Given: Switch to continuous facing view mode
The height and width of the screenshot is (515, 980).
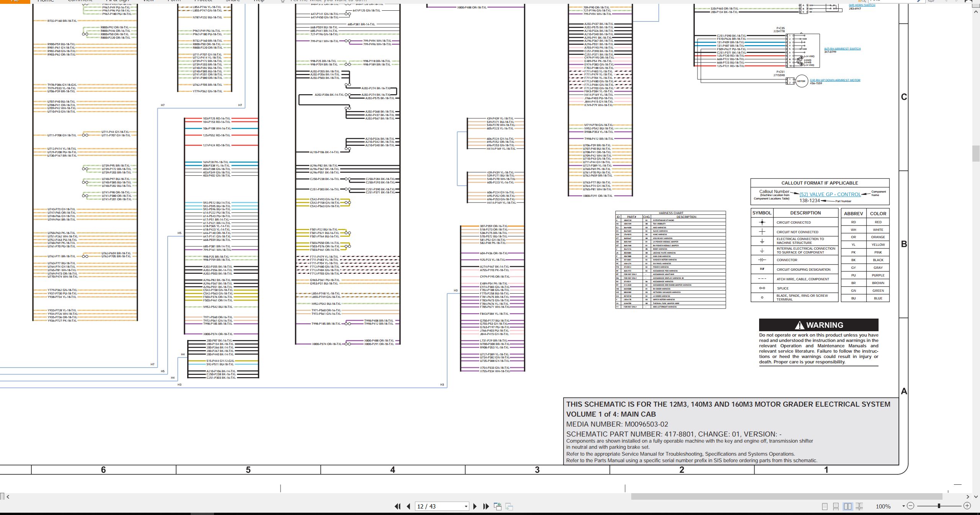Looking at the screenshot, I should (x=859, y=506).
